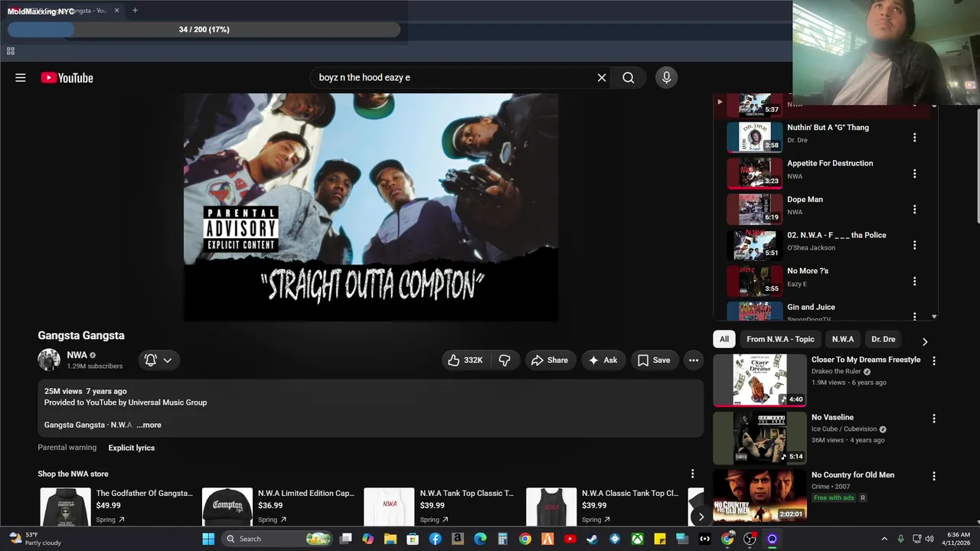
Task: Open options for Closer To My Dreams
Action: click(x=933, y=361)
